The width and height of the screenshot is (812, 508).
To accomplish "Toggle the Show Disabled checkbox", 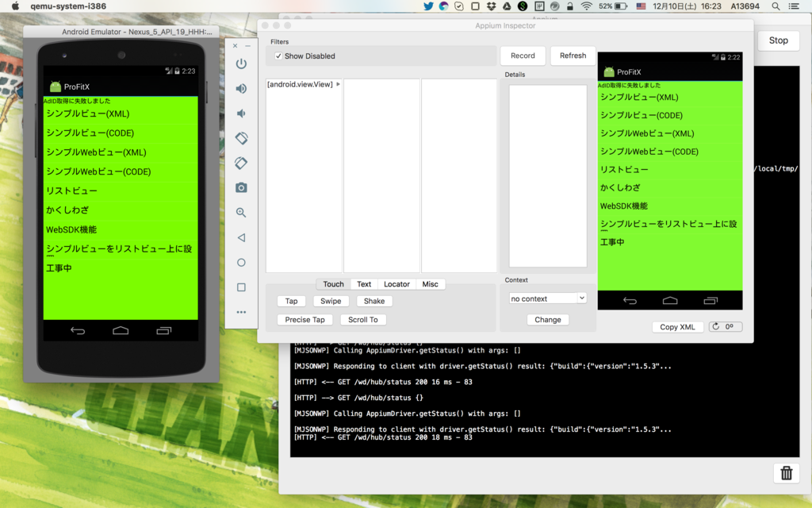I will coord(278,56).
